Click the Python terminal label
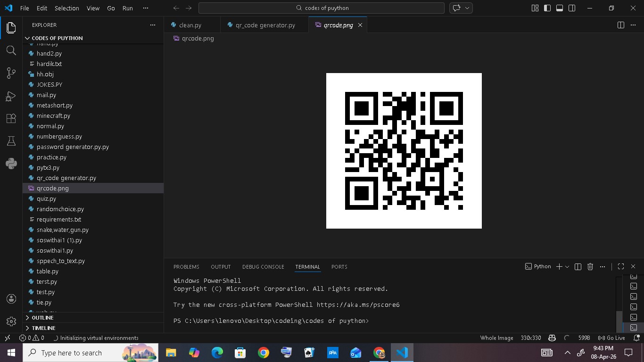 coord(538,266)
